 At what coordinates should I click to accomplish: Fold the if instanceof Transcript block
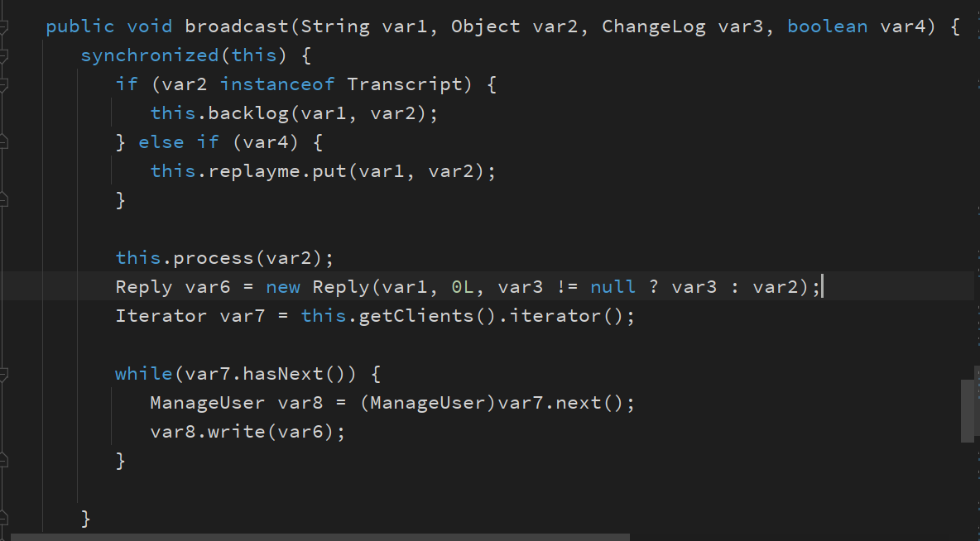coord(3,84)
